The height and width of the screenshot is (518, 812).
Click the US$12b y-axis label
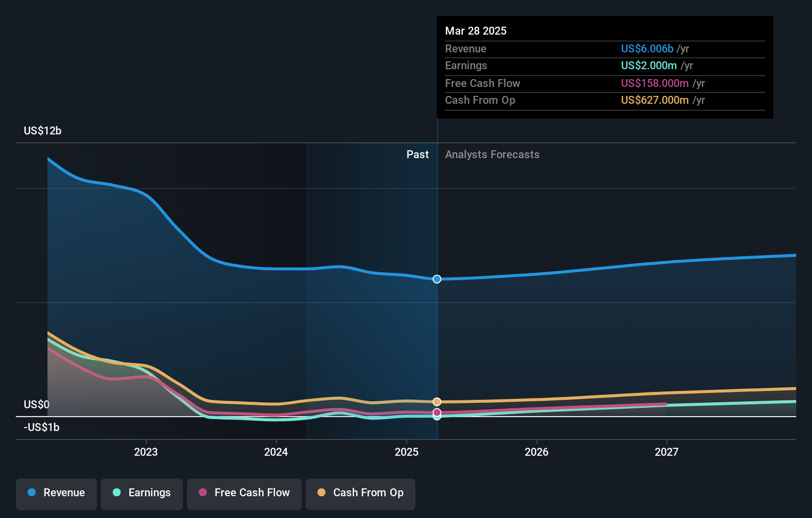click(x=43, y=130)
